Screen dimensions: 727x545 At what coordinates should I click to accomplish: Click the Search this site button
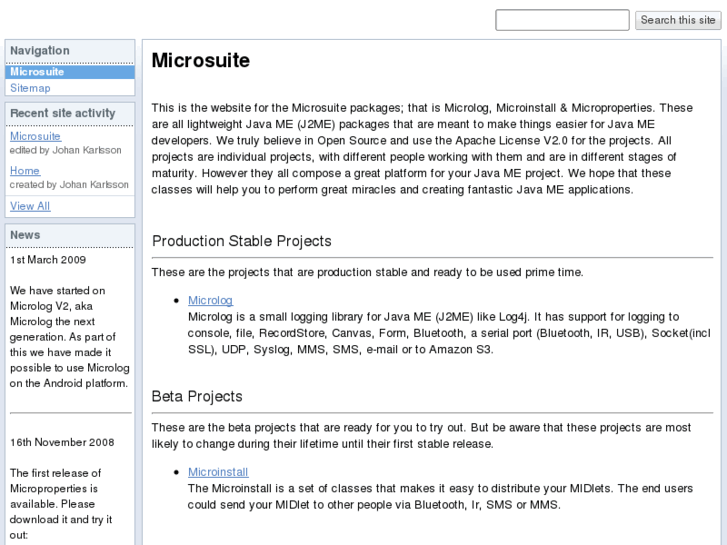coord(678,20)
